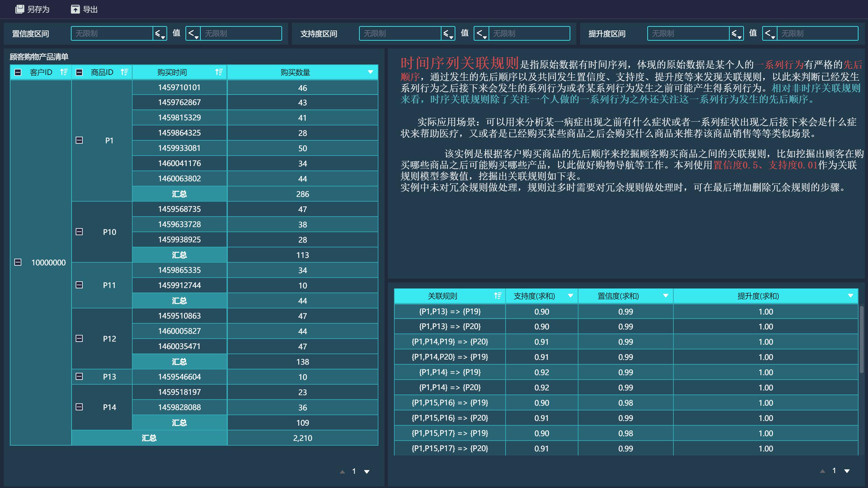Open the filter arrow on 支持度(求和) column
868x488 pixels.
coord(570,296)
